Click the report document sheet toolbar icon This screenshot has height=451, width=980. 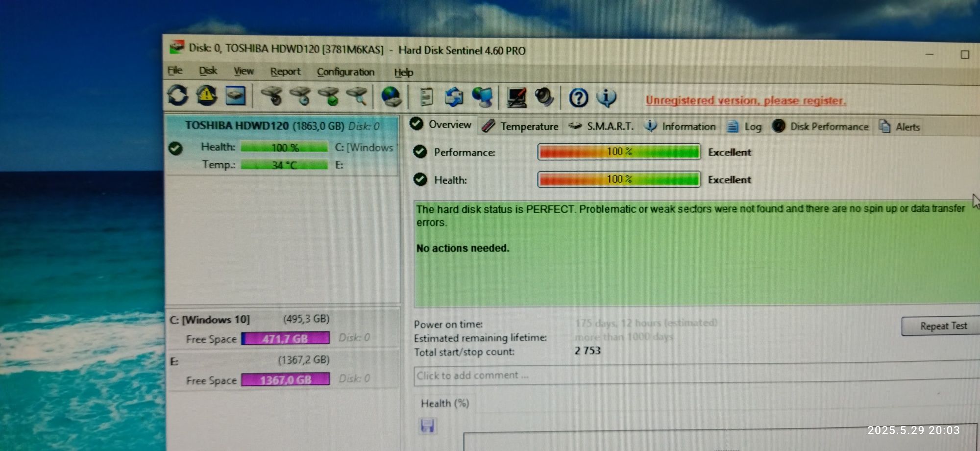[427, 97]
